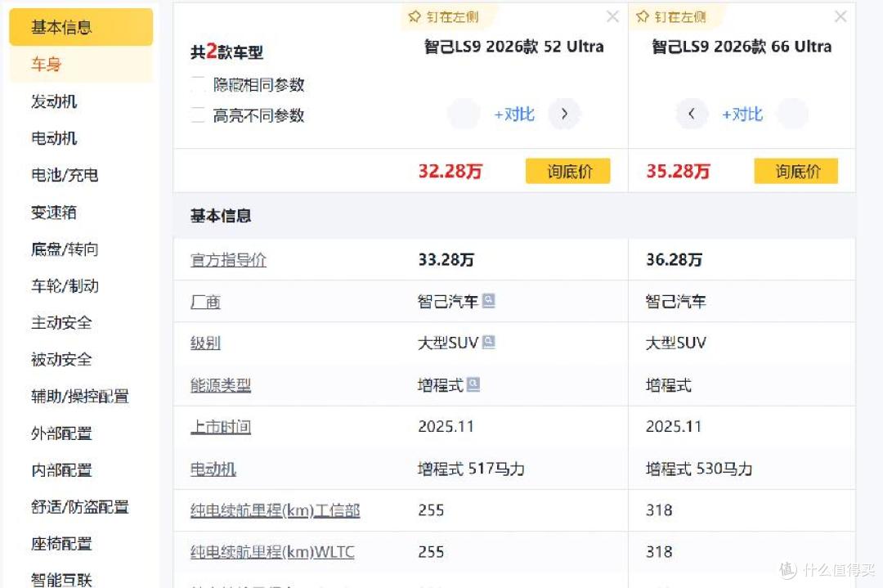The image size is (883, 588).
Task: Click left arrow under 66 Ultra model
Action: tap(692, 114)
